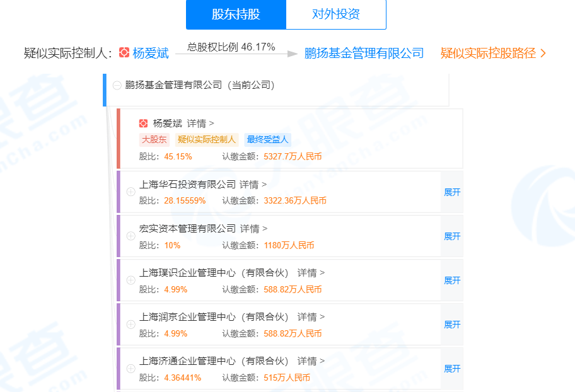Viewport: 575px width, 392px height.
Task: Expand plus icon for 上海璞识企业管理中心
Action: click(x=131, y=280)
